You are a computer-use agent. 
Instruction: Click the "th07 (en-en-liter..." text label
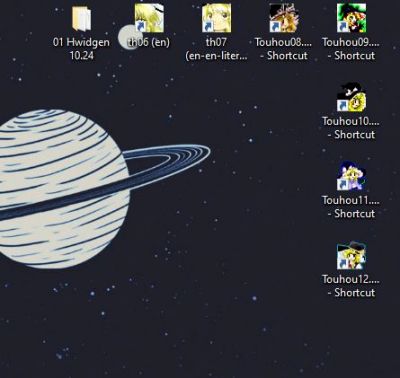[x=216, y=49]
